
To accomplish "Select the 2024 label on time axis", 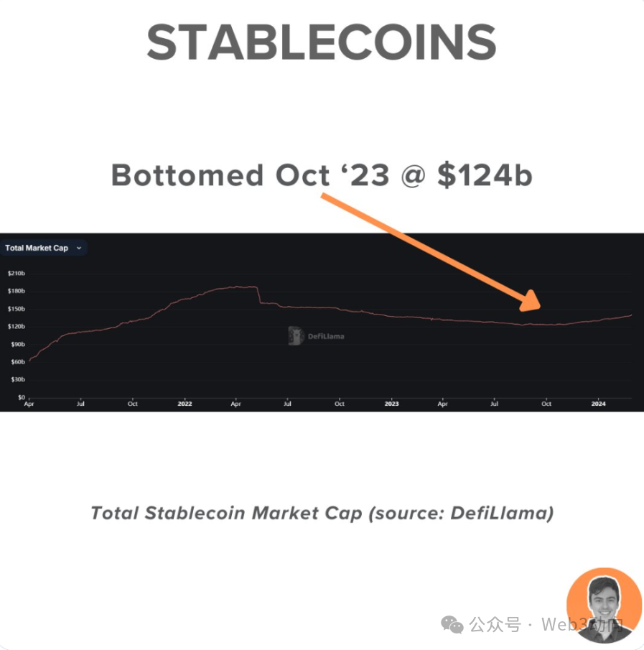I will click(599, 404).
